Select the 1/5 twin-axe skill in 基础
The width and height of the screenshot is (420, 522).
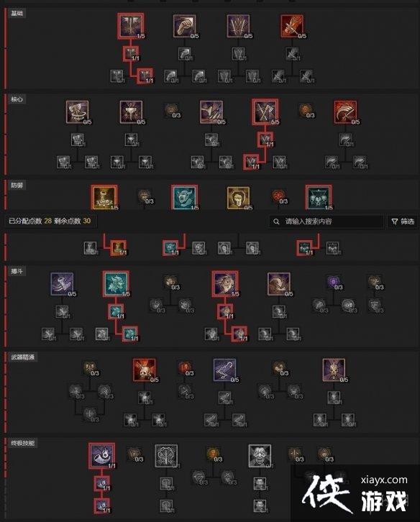click(131, 26)
